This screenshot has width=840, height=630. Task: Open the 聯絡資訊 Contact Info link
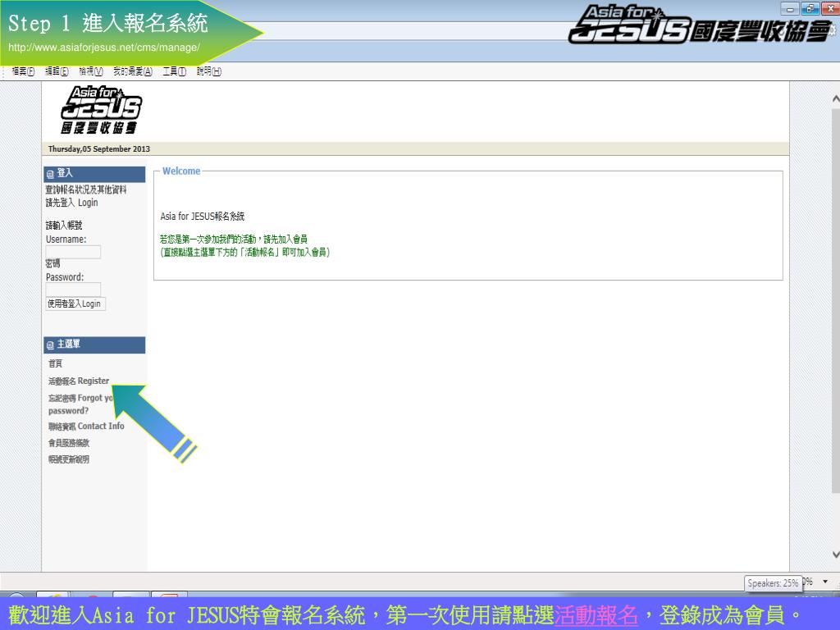point(86,426)
